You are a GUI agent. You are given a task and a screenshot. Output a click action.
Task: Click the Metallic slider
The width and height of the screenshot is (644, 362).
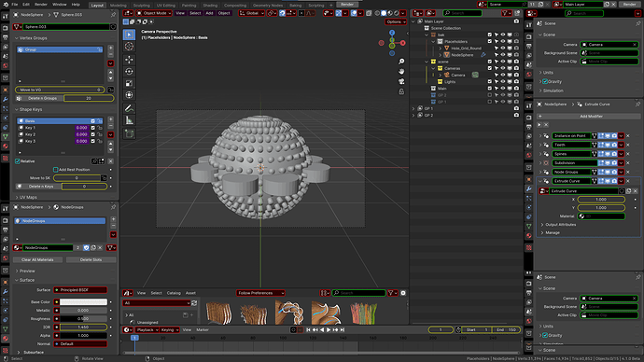pos(83,311)
